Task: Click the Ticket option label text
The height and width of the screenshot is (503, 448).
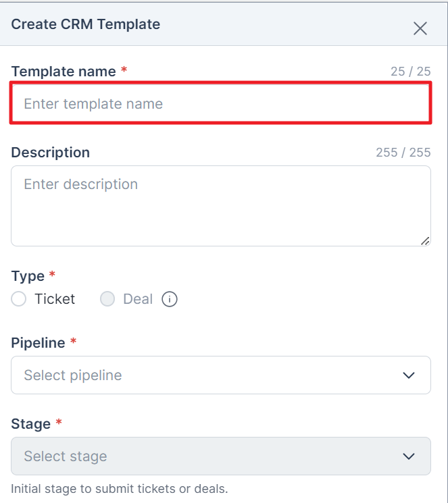Action: click(55, 299)
